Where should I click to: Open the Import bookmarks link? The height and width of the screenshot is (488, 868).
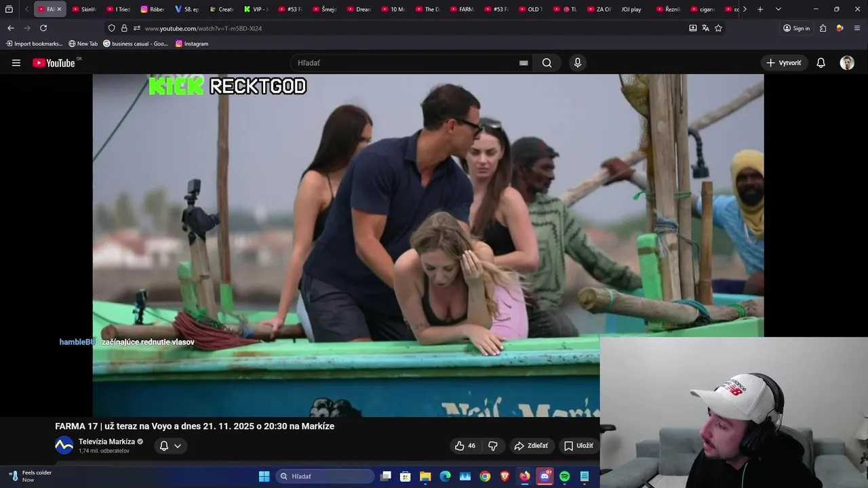point(34,43)
